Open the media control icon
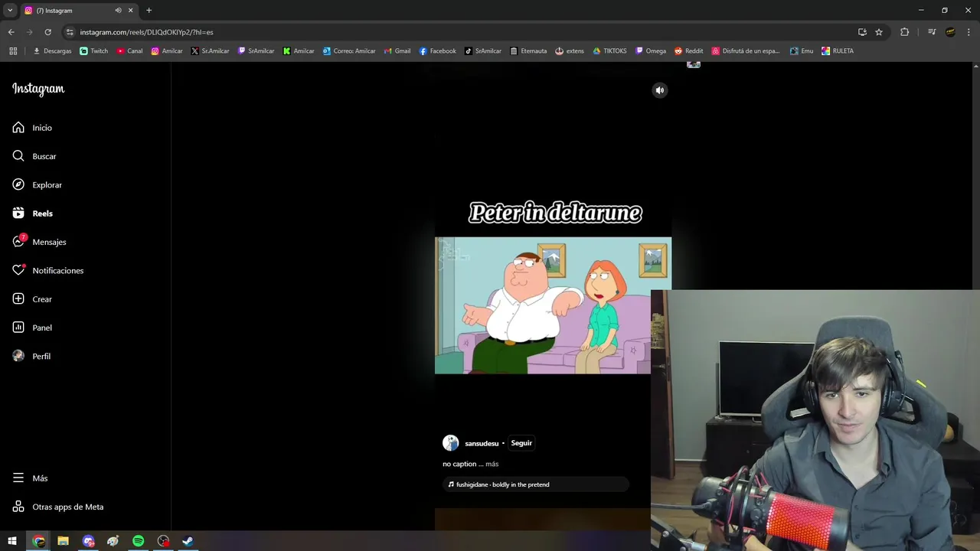This screenshot has width=980, height=551. click(931, 32)
